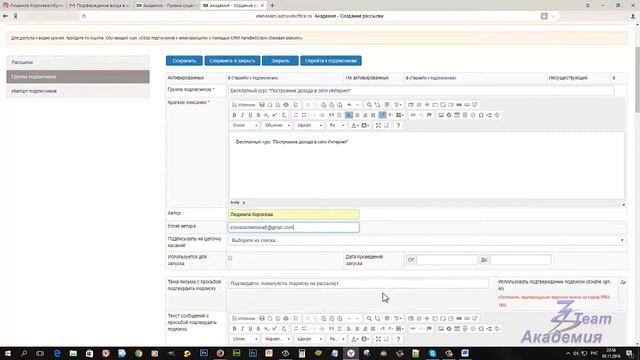640x360 pixels.
Task: Open Styles dropdown in short description editor
Action: tap(245, 125)
